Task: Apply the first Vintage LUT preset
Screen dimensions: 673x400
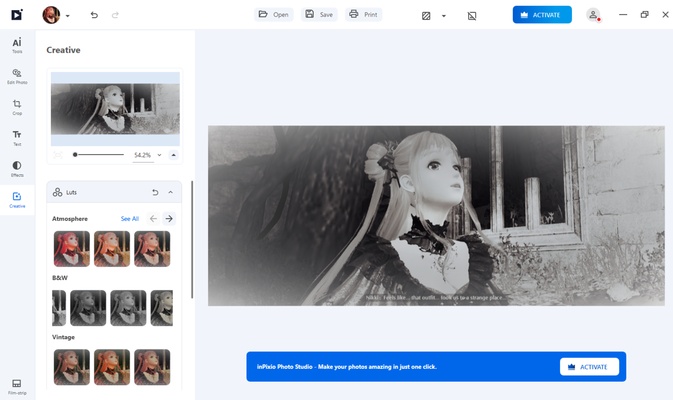Action: click(72, 367)
